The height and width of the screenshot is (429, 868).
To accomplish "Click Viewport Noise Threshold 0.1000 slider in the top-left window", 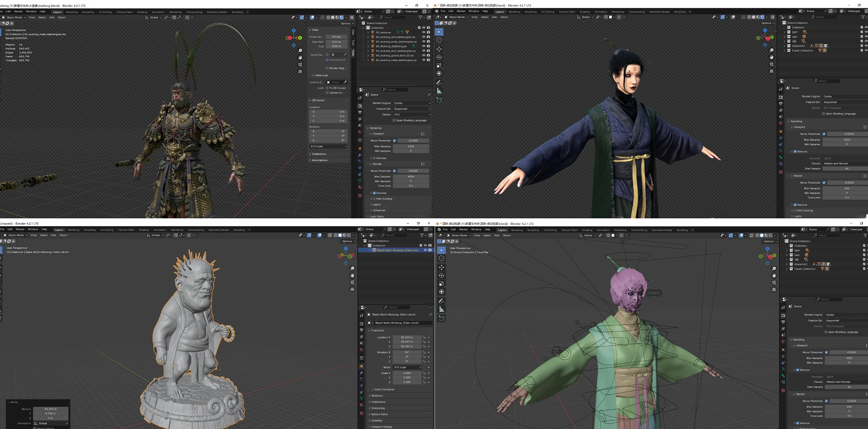I will point(413,141).
